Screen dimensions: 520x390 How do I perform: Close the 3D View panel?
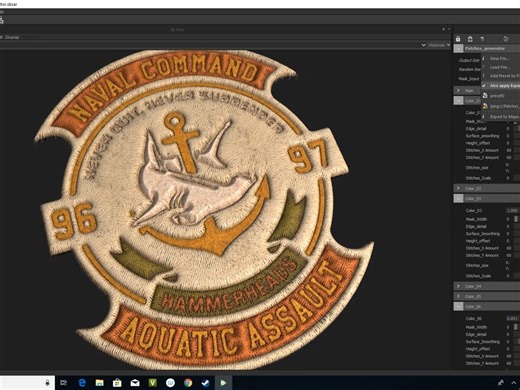tap(449, 29)
